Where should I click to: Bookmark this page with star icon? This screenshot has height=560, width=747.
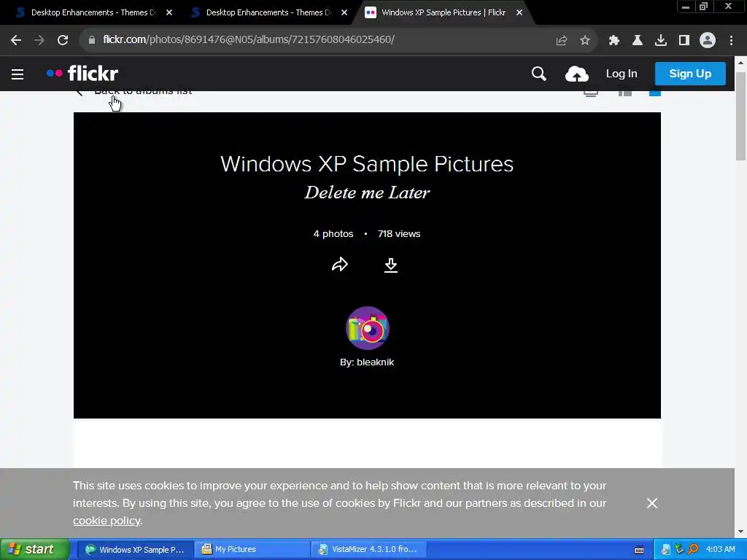click(x=585, y=41)
